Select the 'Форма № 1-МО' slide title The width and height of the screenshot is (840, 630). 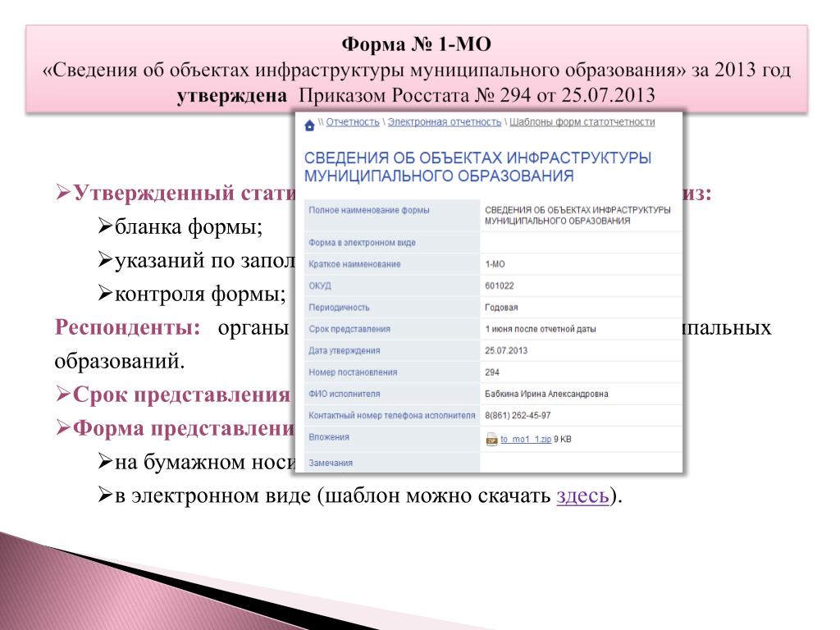416,44
